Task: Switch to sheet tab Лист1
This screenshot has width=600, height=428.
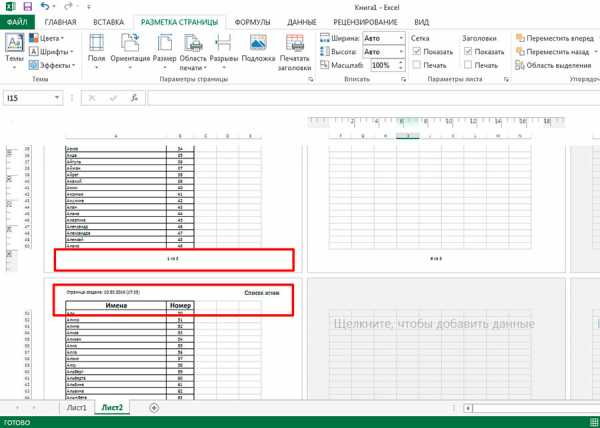Action: pos(77,408)
